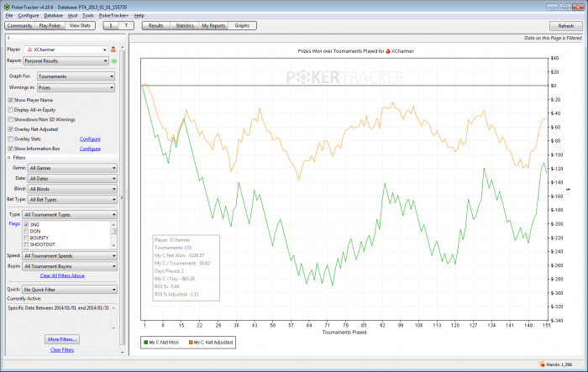
Task: Switch to Play Poker tab
Action: click(x=50, y=25)
